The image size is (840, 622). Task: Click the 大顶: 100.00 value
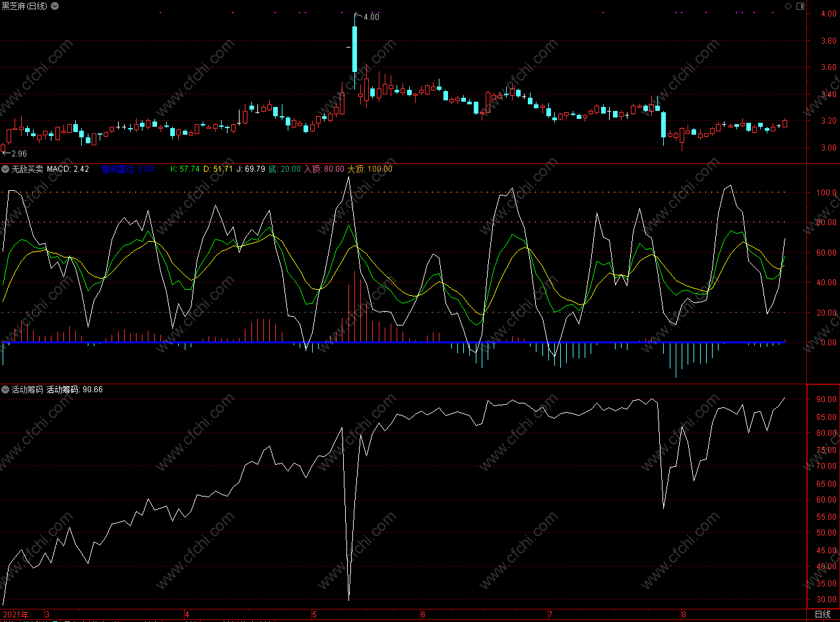pyautogui.click(x=370, y=169)
